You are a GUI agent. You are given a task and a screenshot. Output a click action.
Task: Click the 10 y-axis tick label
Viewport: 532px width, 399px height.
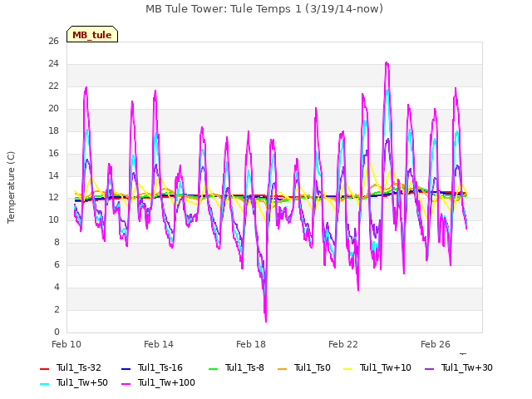point(53,219)
